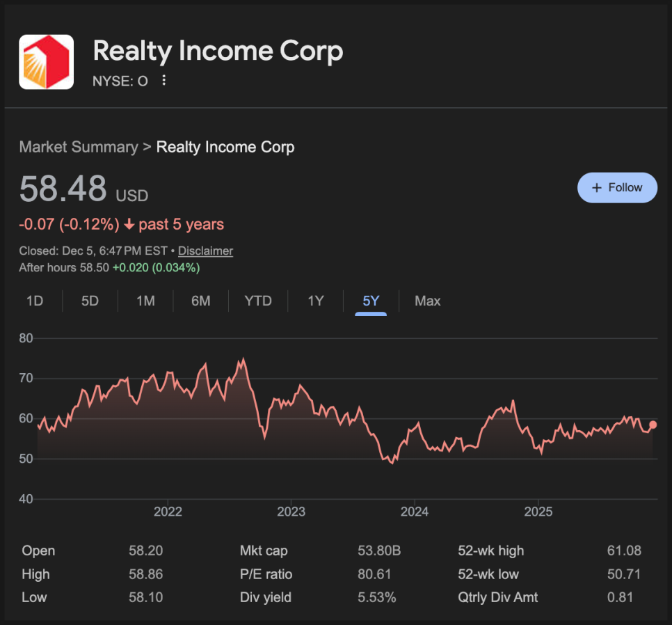Click the Market Summary breadcrumb
The image size is (672, 625).
pyautogui.click(x=79, y=147)
